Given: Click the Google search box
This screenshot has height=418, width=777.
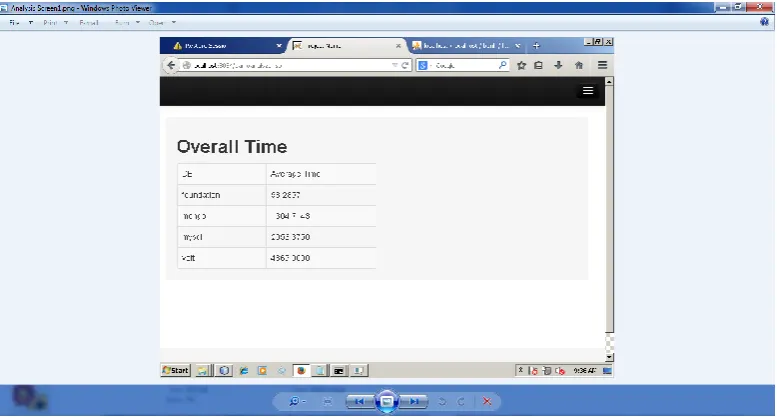Looking at the screenshot, I should tap(463, 65).
